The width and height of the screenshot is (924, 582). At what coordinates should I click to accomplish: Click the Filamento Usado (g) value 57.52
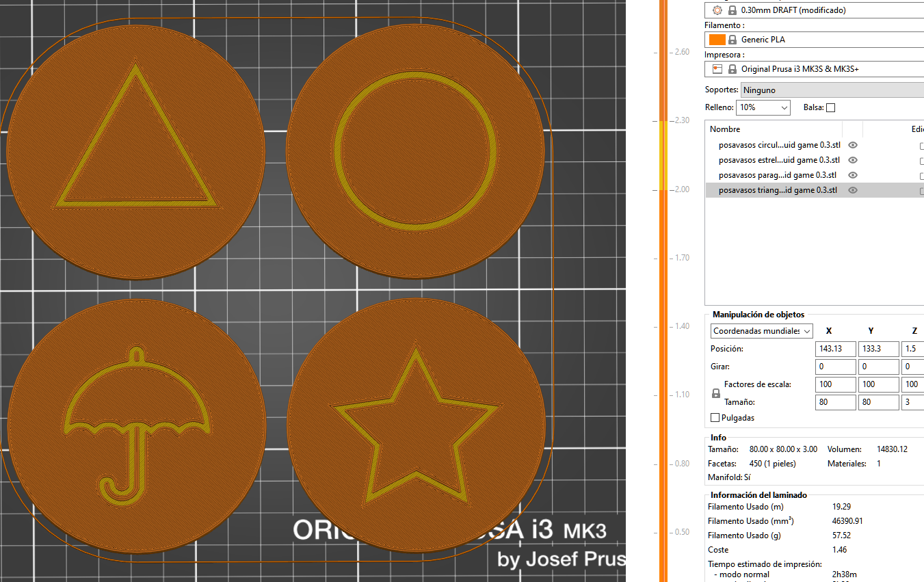coord(842,535)
